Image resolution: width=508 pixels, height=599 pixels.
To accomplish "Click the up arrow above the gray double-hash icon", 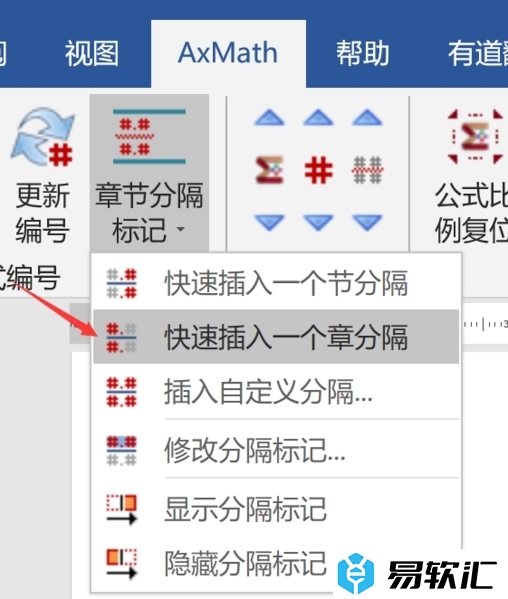I will (x=367, y=117).
